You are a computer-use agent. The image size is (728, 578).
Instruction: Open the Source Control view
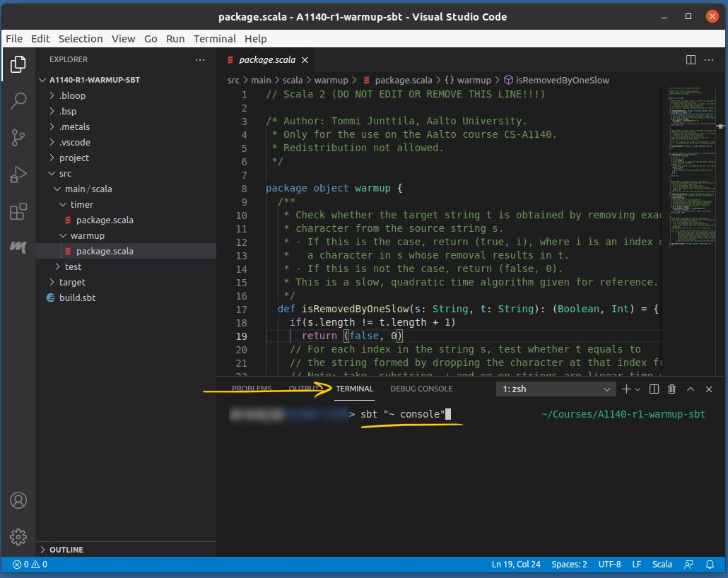pos(18,138)
